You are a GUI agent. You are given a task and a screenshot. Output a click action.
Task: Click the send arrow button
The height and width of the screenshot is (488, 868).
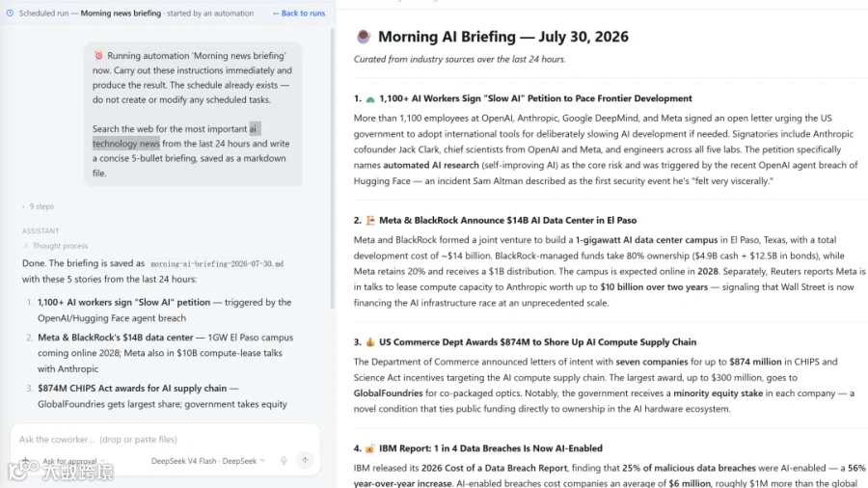(x=305, y=460)
